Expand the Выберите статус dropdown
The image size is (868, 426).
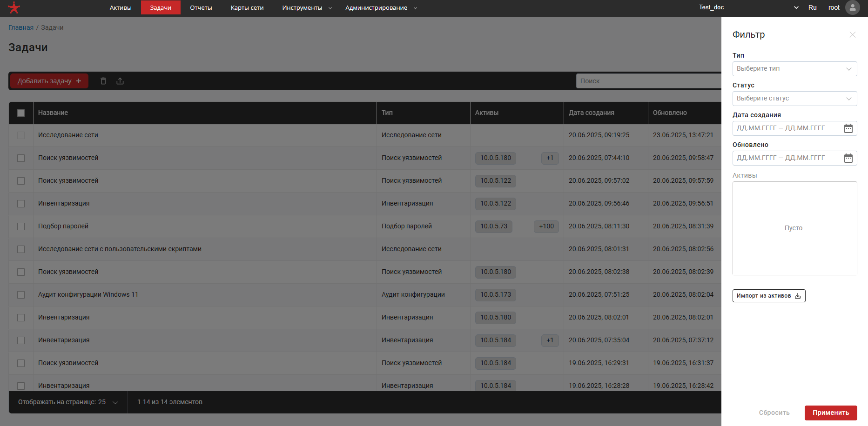(x=794, y=99)
